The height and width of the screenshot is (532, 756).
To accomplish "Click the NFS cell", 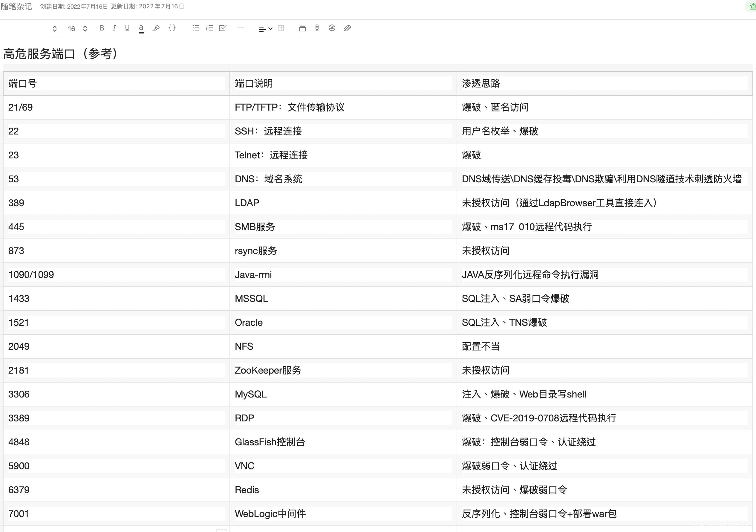I will click(343, 346).
